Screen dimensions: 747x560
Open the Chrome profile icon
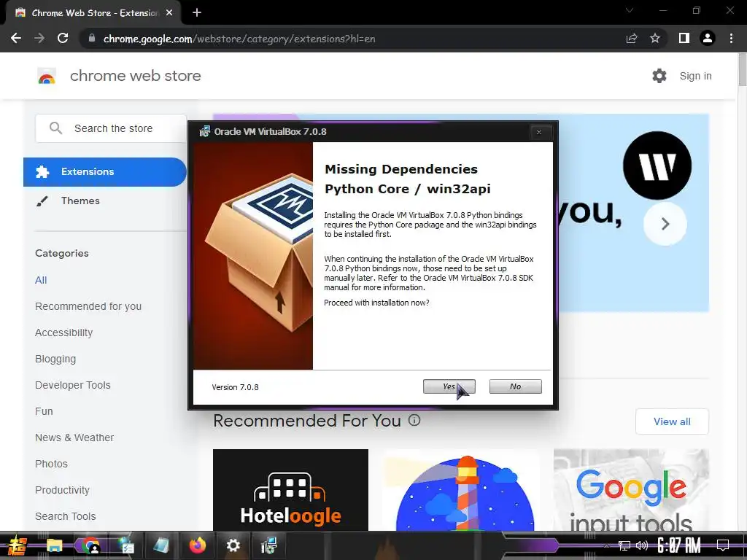(708, 39)
